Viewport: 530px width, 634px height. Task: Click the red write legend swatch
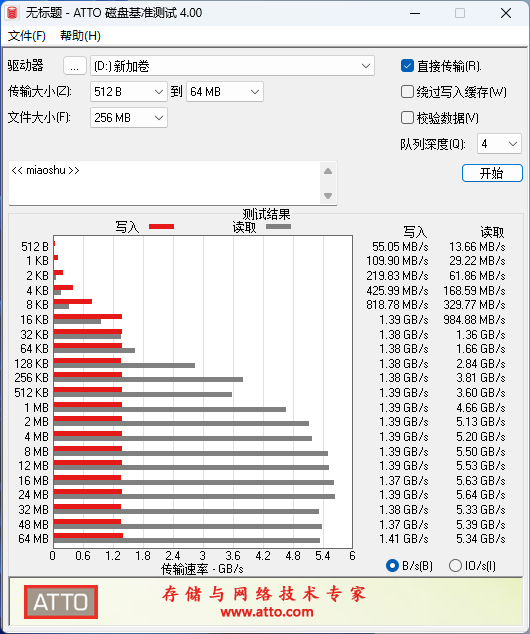pyautogui.click(x=161, y=226)
